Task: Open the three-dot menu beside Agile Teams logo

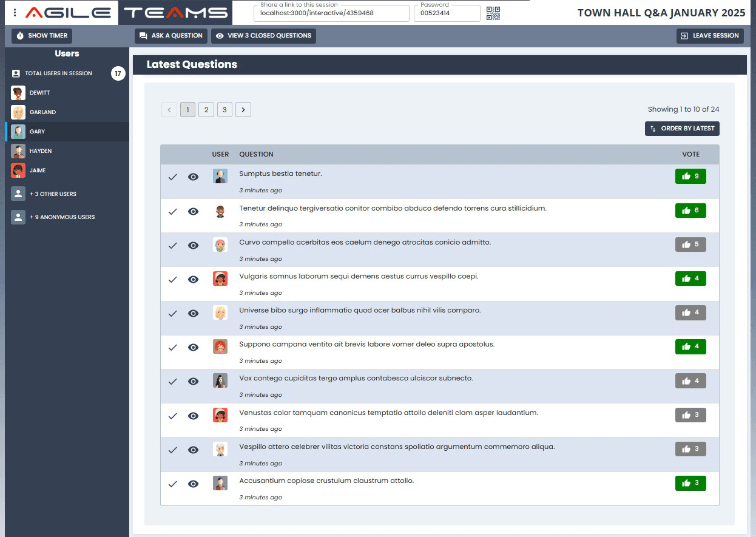Action: coord(15,13)
